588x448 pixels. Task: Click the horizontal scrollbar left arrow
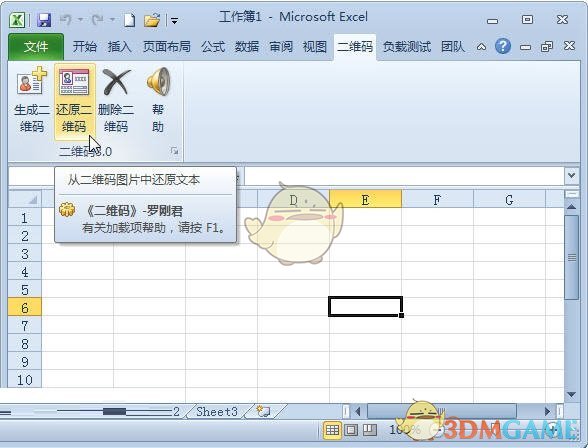(x=357, y=412)
